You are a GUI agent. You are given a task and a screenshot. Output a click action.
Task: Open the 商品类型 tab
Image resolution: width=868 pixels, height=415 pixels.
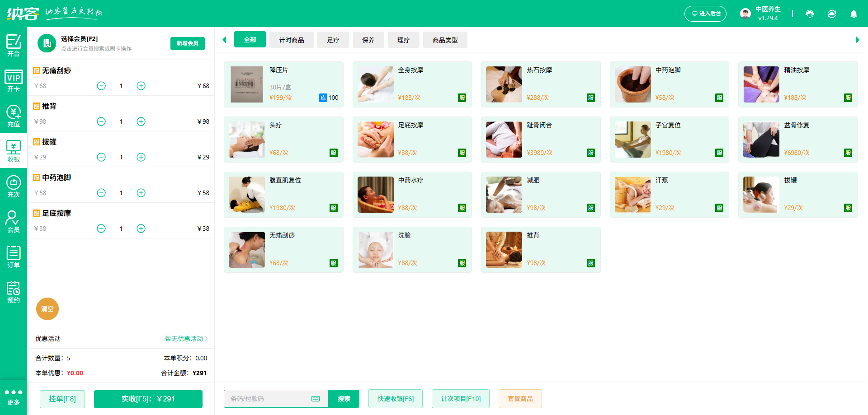(x=445, y=40)
